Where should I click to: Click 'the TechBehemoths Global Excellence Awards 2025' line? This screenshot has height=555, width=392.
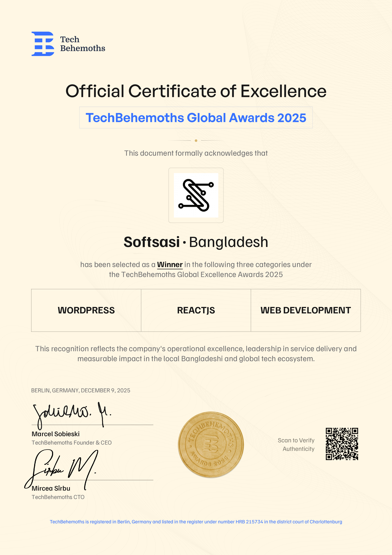coord(196,275)
